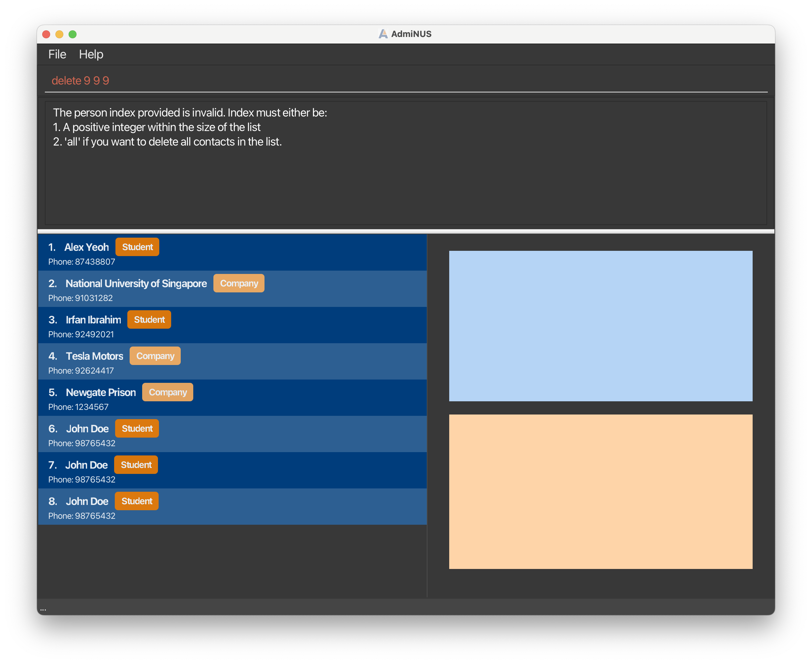The width and height of the screenshot is (812, 664).
Task: Click the command input field
Action: click(x=405, y=81)
